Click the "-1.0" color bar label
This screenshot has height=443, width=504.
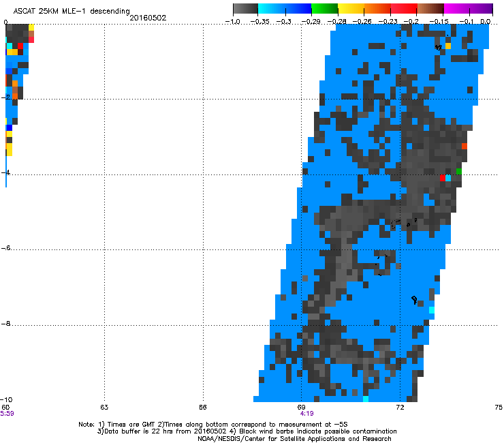pyautogui.click(x=233, y=22)
